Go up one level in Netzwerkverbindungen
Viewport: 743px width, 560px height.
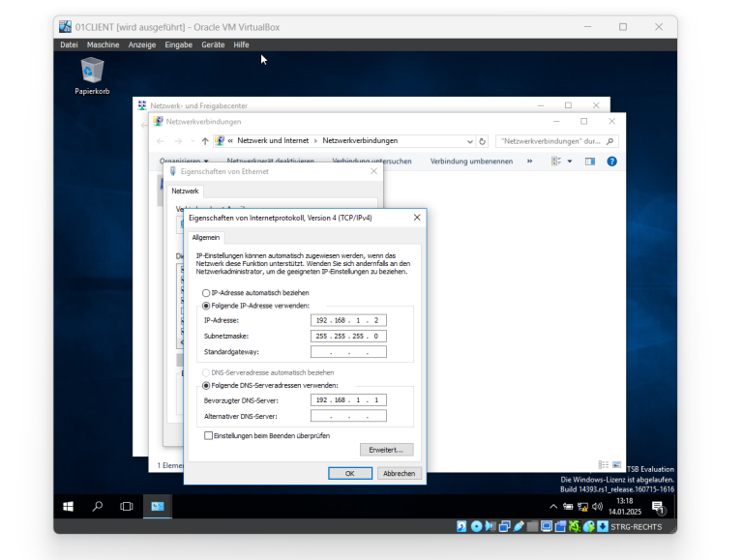[205, 141]
